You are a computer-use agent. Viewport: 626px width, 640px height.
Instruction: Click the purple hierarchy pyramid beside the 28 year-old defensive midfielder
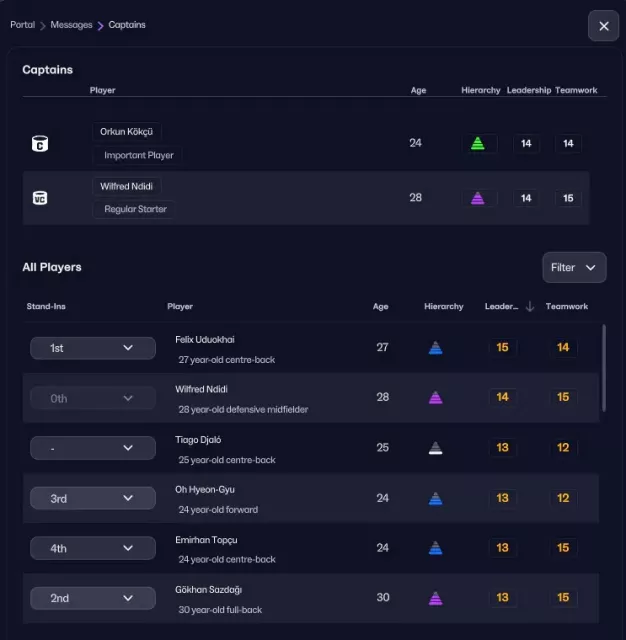pyautogui.click(x=435, y=397)
